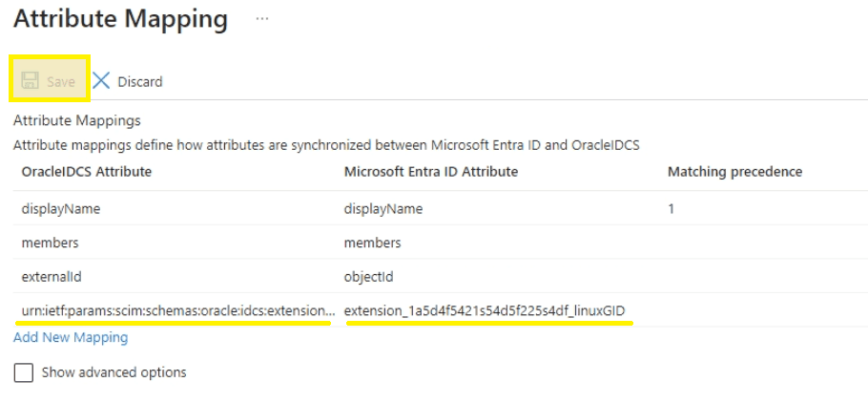The width and height of the screenshot is (868, 403).
Task: Click the Microsoft Entra ID Attribute header
Action: (x=430, y=172)
